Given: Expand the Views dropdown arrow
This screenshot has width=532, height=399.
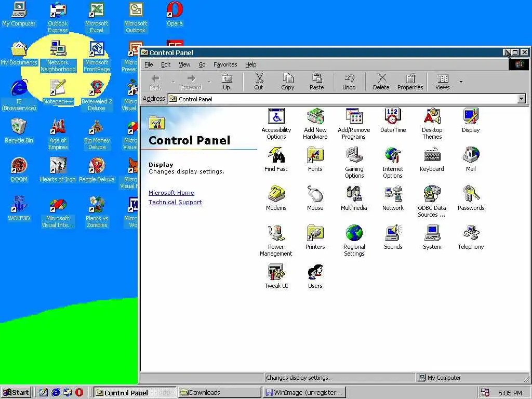Looking at the screenshot, I should tap(461, 82).
